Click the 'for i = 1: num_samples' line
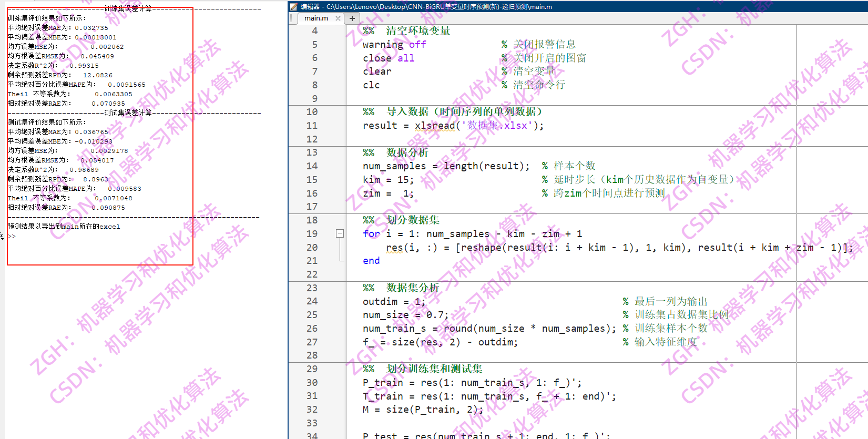Viewport: 868px width, 439px height. tap(472, 234)
